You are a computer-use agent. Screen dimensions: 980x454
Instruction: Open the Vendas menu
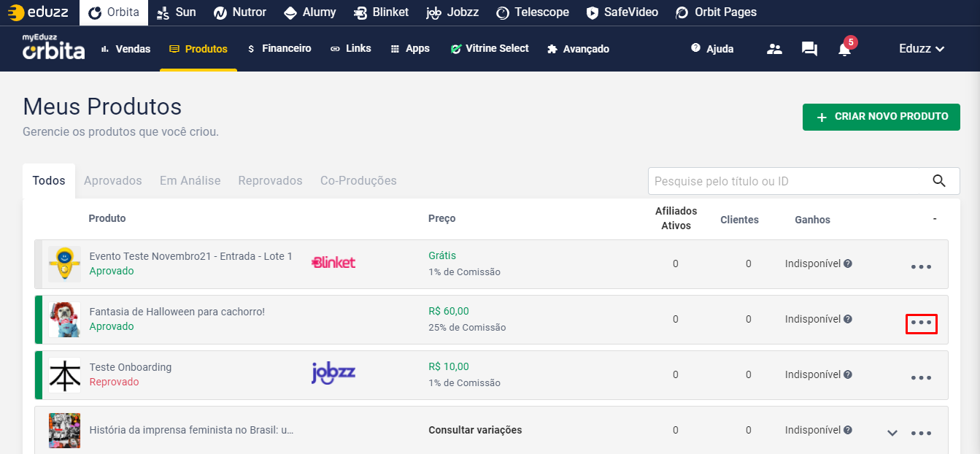pos(126,49)
